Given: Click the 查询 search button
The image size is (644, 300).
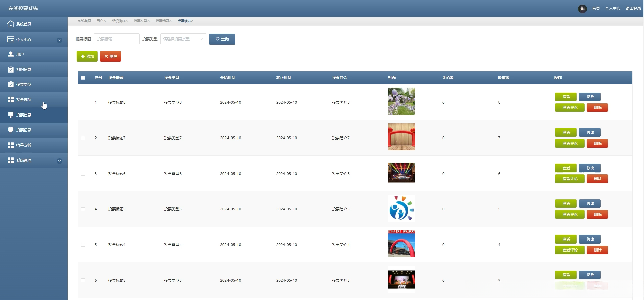Looking at the screenshot, I should 222,39.
